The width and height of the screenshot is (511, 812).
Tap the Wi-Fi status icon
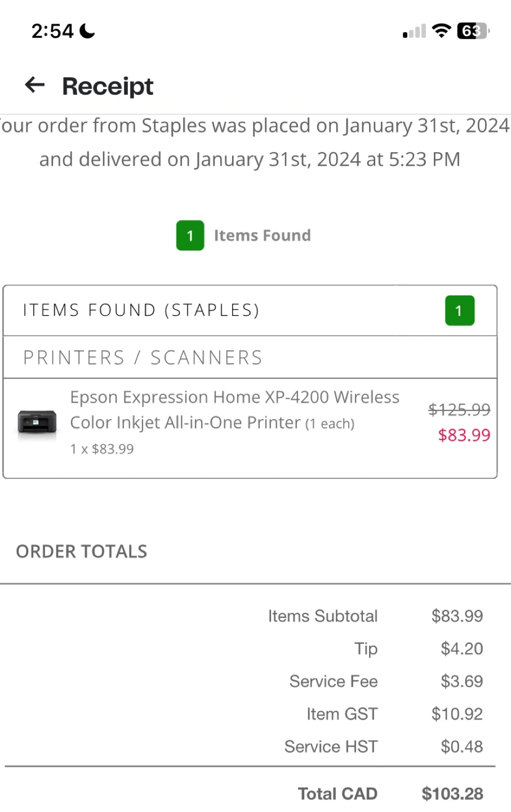[442, 30]
